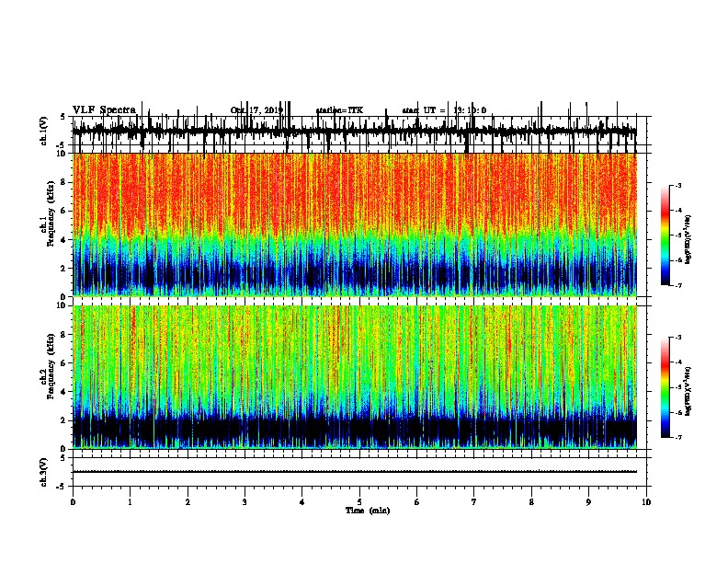Screen dimensions: 728x563
Task: Click the "Oct 17, 2019" date label
Action: point(256,110)
